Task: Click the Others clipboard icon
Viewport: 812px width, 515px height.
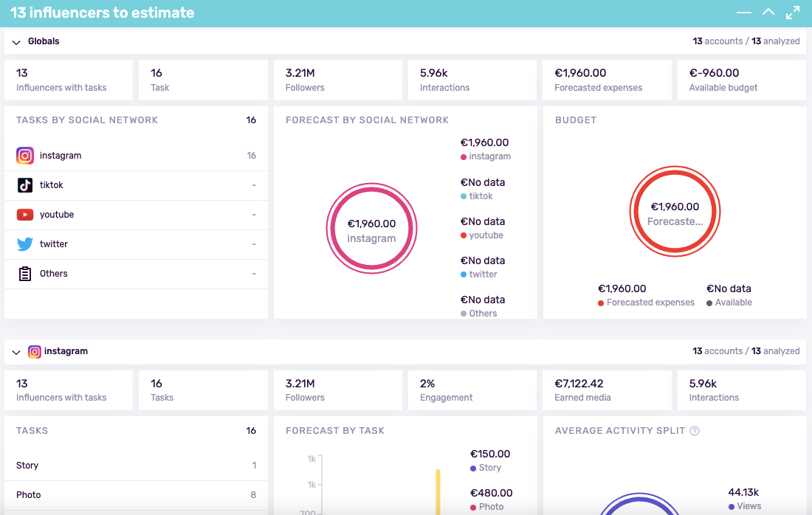Action: [x=25, y=274]
